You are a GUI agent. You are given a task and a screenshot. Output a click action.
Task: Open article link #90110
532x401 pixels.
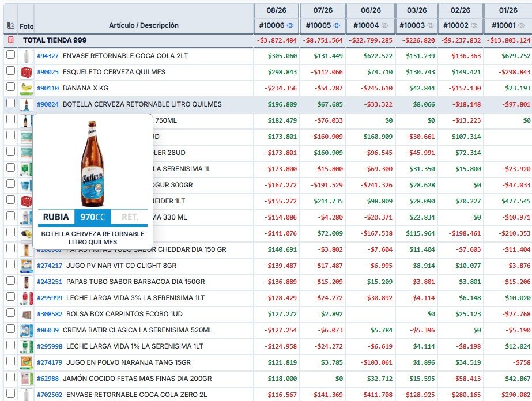click(48, 88)
